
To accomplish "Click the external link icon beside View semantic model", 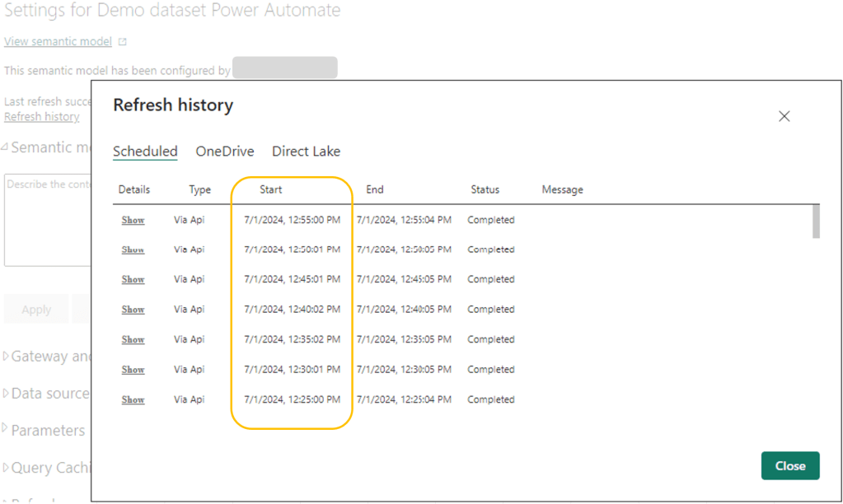I will pyautogui.click(x=123, y=42).
